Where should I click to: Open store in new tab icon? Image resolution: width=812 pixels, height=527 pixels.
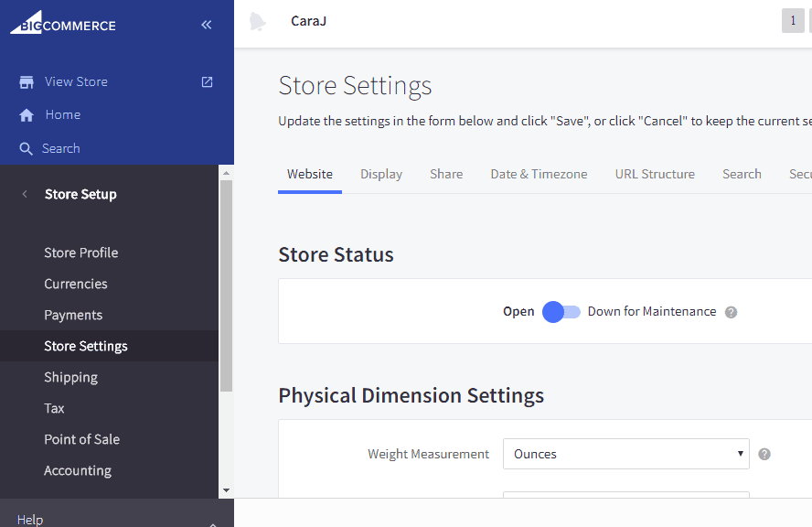[207, 81]
